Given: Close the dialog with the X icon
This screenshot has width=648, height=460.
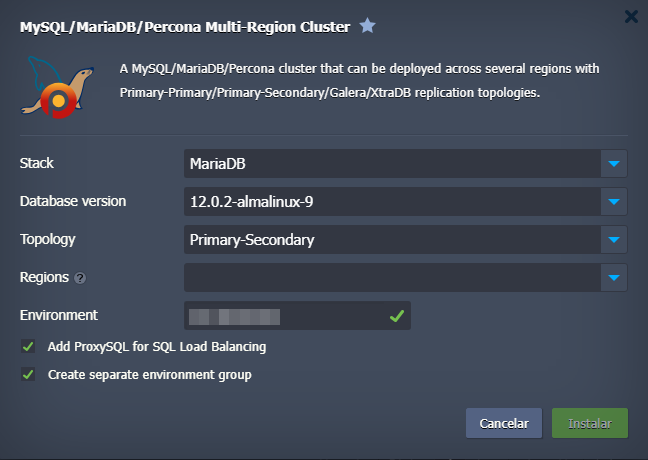Looking at the screenshot, I should point(631,16).
